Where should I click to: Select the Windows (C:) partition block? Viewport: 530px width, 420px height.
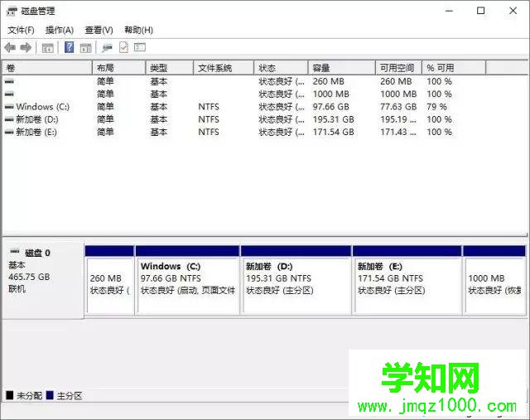(188, 280)
